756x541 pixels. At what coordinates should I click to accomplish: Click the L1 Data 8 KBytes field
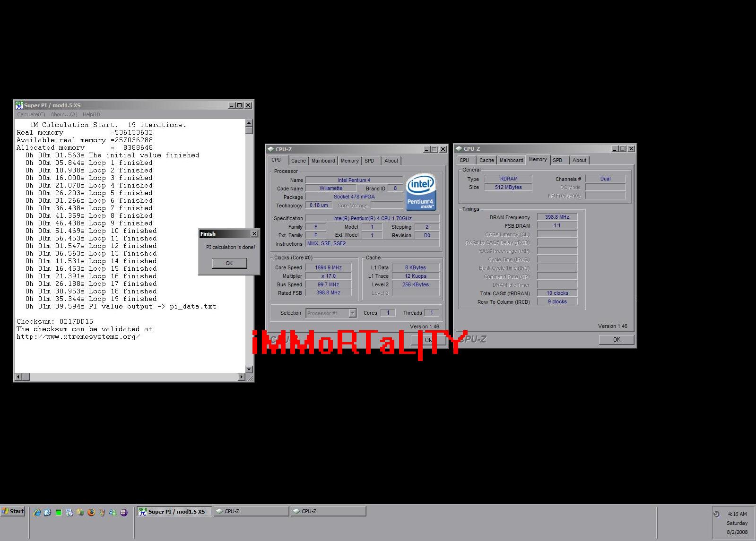pyautogui.click(x=415, y=267)
